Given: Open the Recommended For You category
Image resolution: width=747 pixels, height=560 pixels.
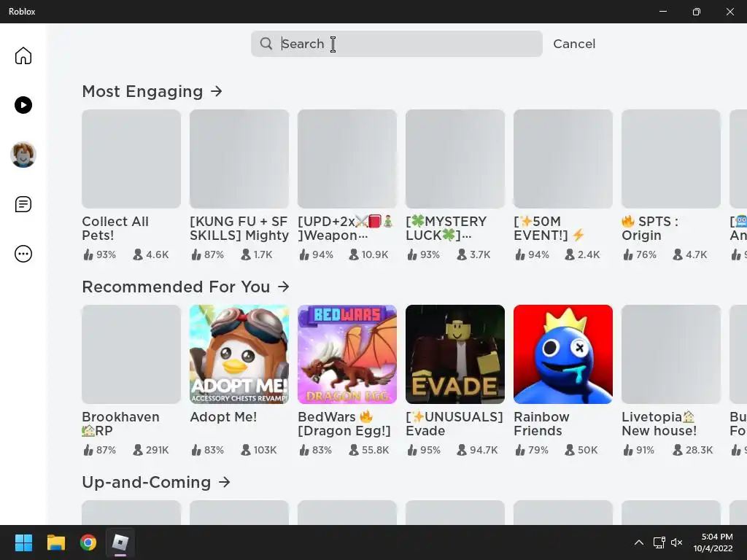Looking at the screenshot, I should pos(176,287).
